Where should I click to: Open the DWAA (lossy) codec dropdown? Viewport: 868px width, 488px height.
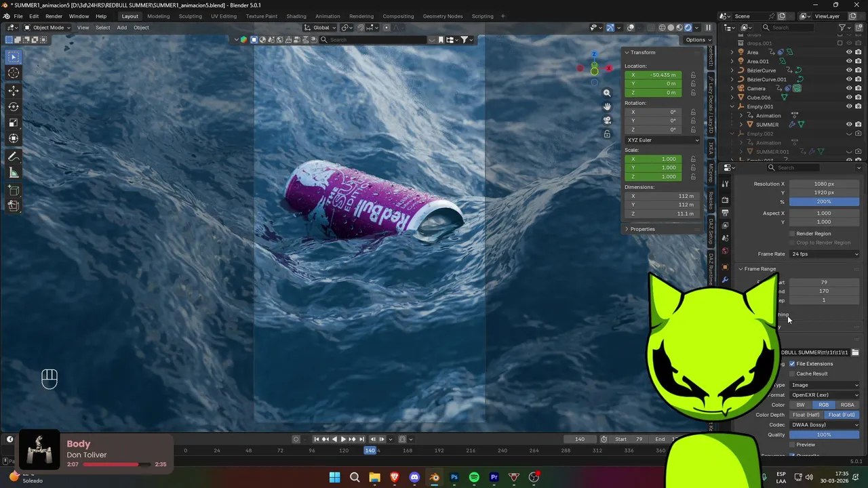825,425
